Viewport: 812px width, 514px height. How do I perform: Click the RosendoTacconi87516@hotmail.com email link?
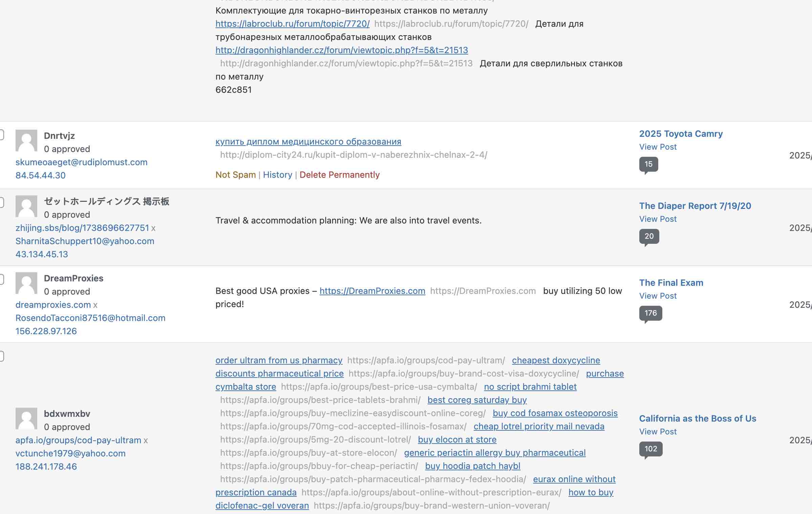point(90,318)
